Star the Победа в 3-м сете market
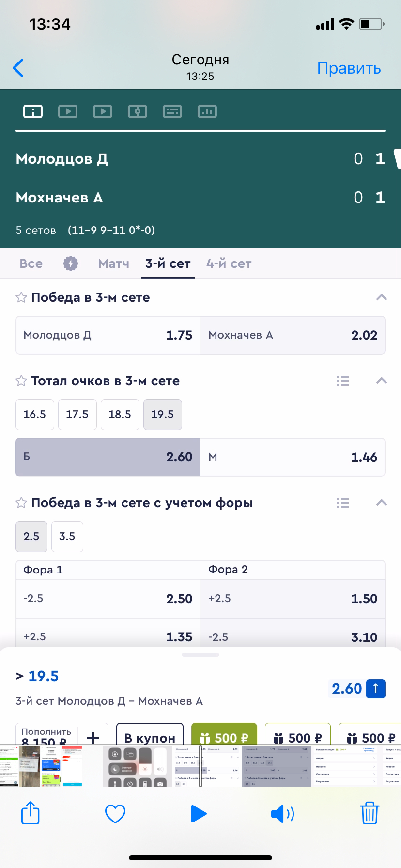This screenshot has height=868, width=401. [x=21, y=297]
